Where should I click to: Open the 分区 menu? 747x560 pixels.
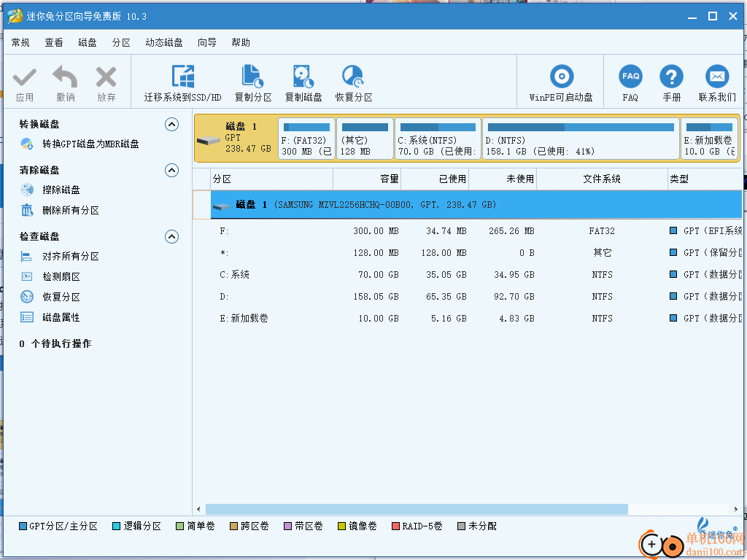click(121, 42)
